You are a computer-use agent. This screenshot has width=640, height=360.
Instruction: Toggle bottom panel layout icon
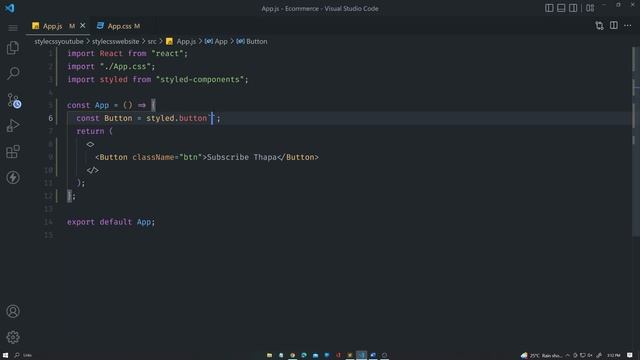pyautogui.click(x=561, y=8)
